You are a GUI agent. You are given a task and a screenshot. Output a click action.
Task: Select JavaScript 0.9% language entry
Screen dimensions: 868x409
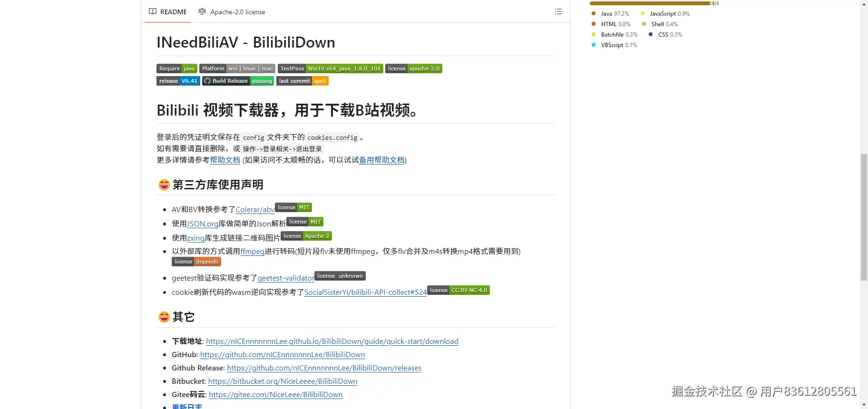pyautogui.click(x=665, y=14)
